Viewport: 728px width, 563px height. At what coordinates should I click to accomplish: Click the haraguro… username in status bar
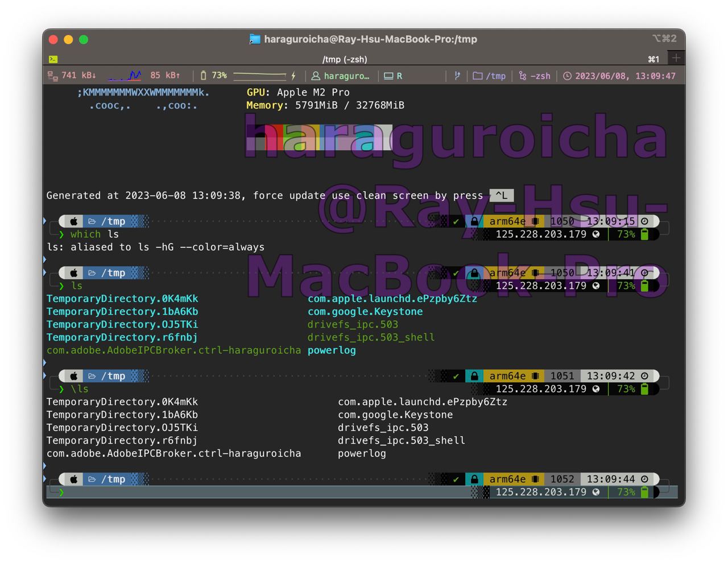click(346, 76)
